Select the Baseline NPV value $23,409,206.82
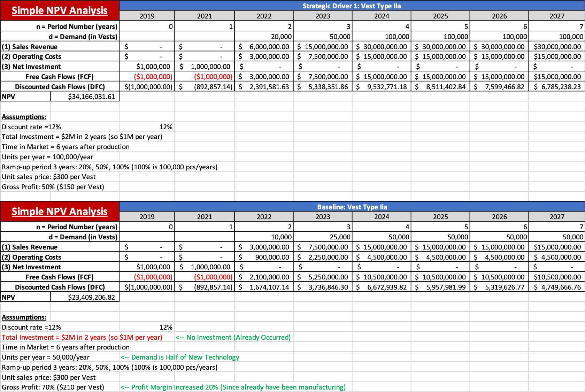 (85, 297)
